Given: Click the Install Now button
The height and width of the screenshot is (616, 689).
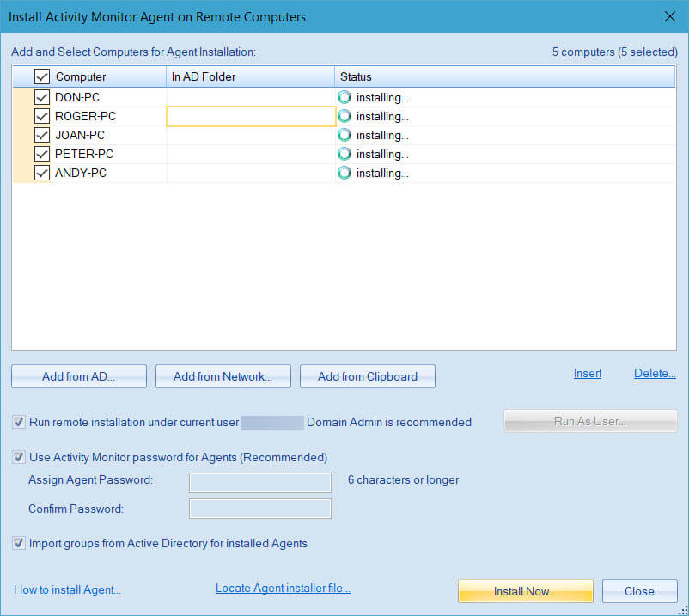Looking at the screenshot, I should [x=526, y=591].
